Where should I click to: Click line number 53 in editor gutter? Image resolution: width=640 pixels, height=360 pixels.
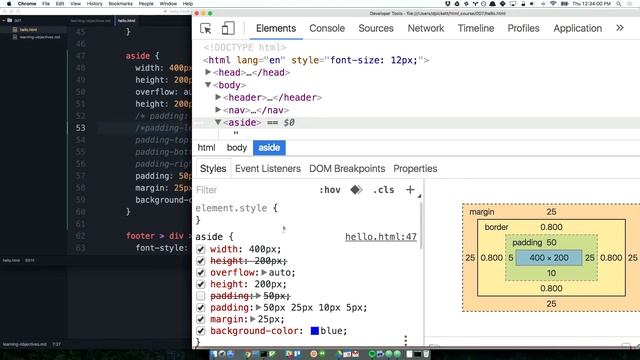tap(80, 128)
